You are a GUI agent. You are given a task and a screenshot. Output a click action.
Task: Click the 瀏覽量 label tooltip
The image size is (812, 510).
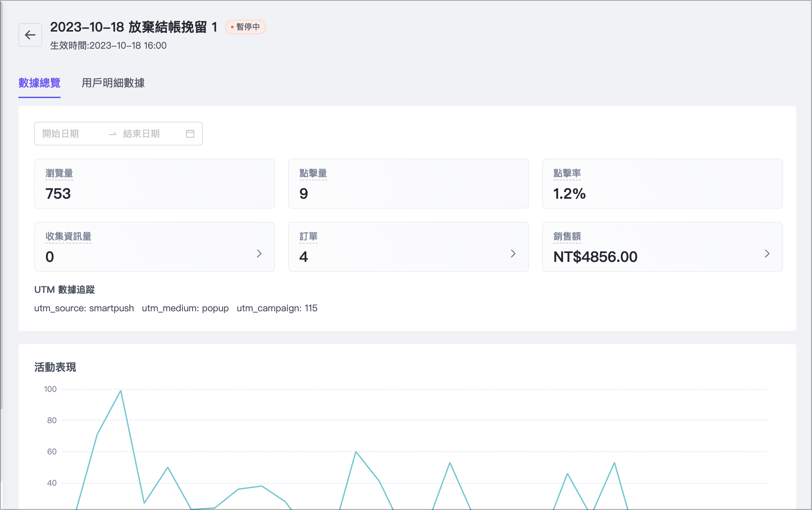pos(59,173)
